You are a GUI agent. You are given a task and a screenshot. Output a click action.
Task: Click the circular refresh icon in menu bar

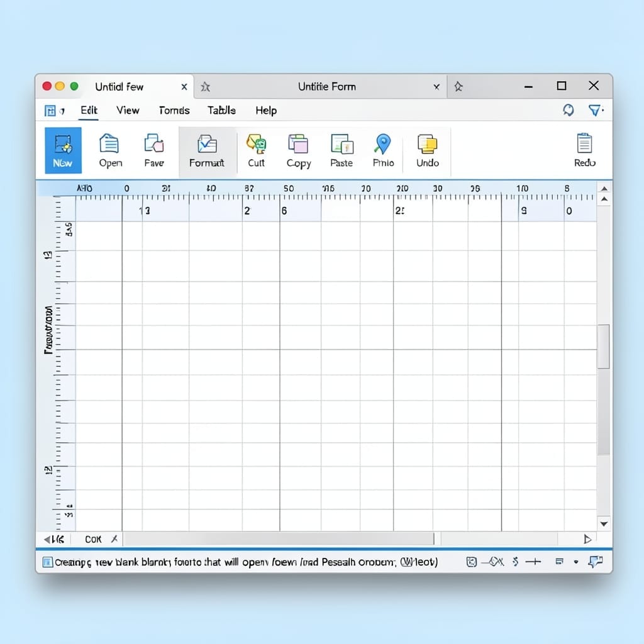(569, 110)
